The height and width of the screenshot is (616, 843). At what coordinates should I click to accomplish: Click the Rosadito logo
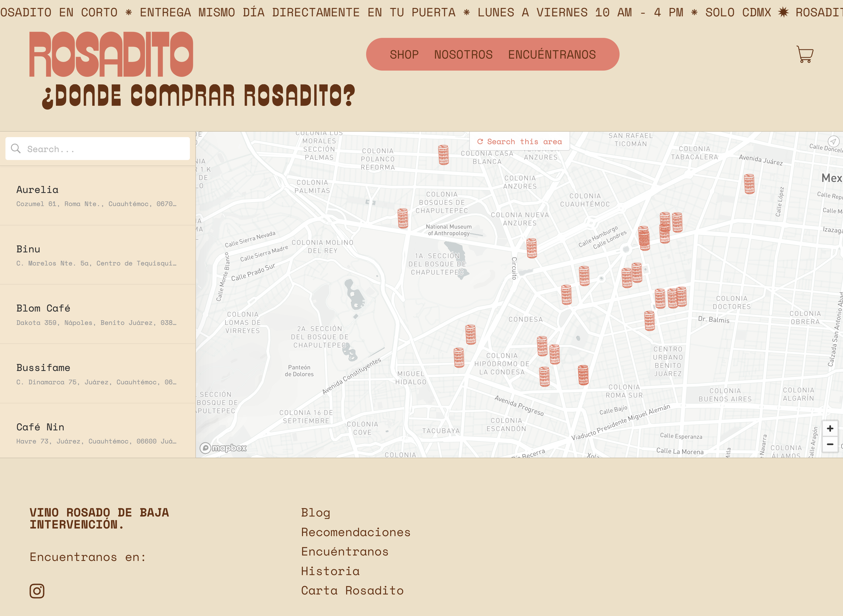click(x=110, y=55)
